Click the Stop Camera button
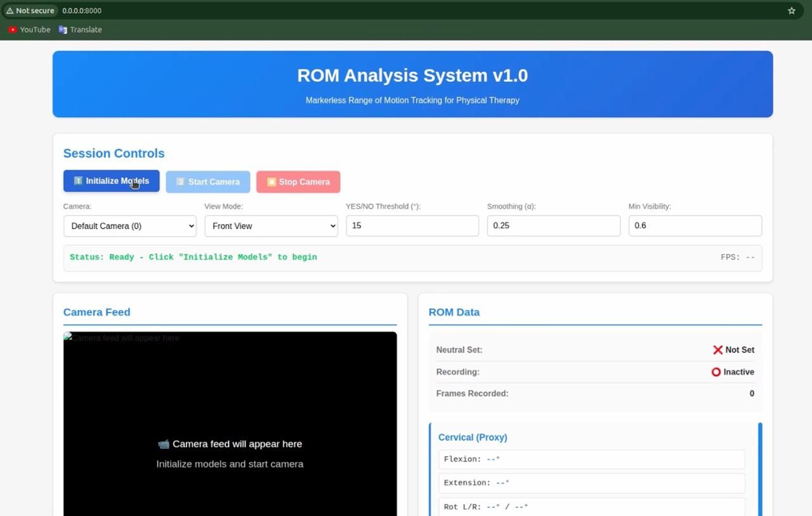This screenshot has height=516, width=812. click(298, 182)
